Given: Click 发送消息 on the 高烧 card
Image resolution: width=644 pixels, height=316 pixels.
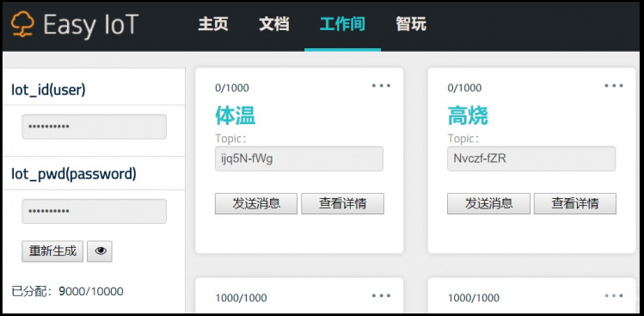Looking at the screenshot, I should 488,204.
